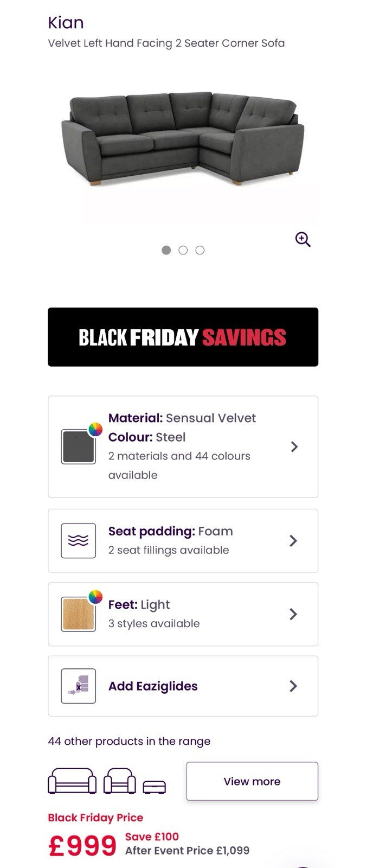Click the Eaziglides icon

[x=79, y=686]
